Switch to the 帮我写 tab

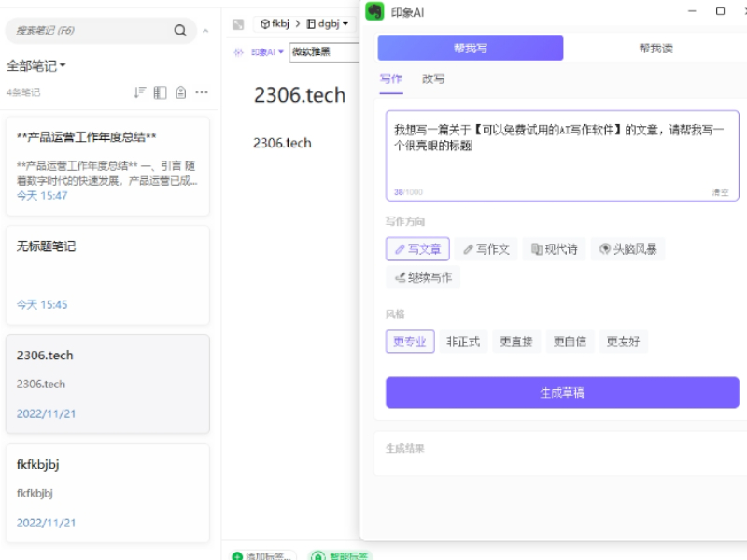[471, 49]
